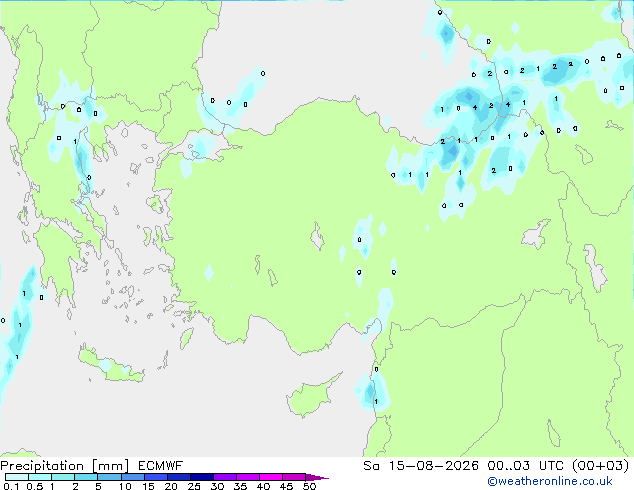Click the 45–50 mm legend swatch
This screenshot has height=490, width=634.
(x=294, y=477)
